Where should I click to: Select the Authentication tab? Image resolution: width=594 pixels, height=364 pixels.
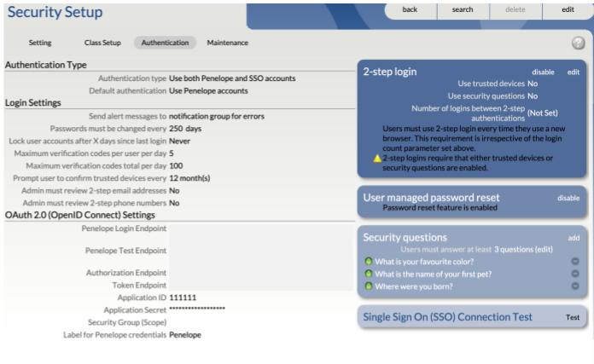tap(166, 43)
